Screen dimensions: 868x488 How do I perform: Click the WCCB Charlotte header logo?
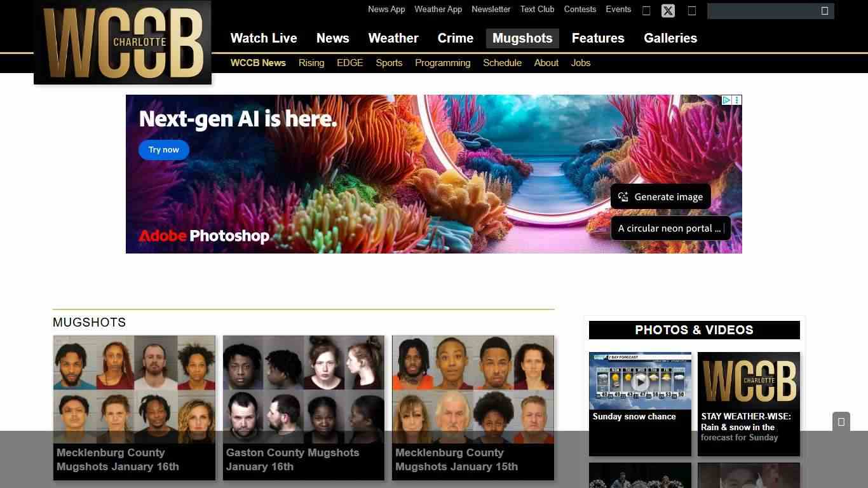pos(123,43)
